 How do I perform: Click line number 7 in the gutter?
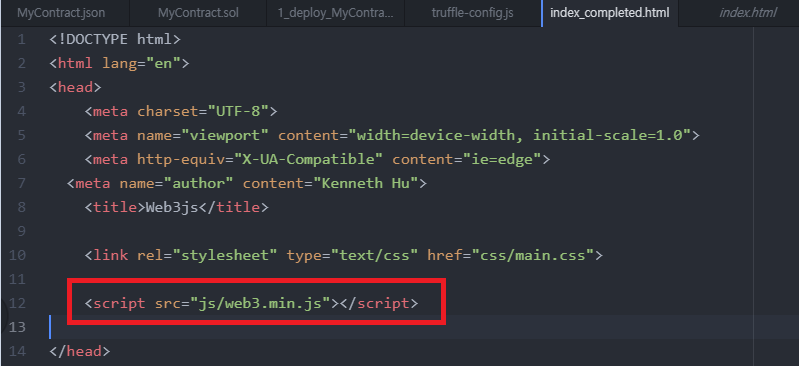point(21,184)
